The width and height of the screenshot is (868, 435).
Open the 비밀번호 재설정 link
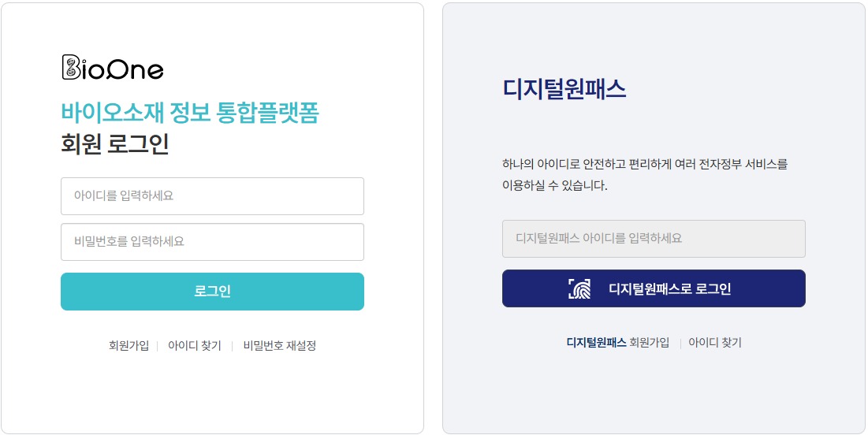pos(280,346)
